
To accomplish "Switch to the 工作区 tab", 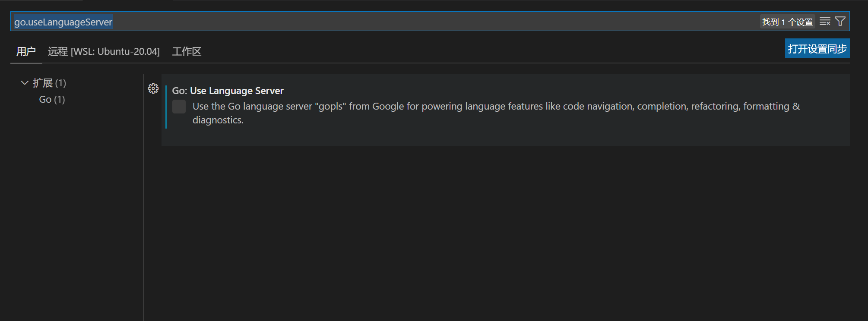I will tap(187, 51).
